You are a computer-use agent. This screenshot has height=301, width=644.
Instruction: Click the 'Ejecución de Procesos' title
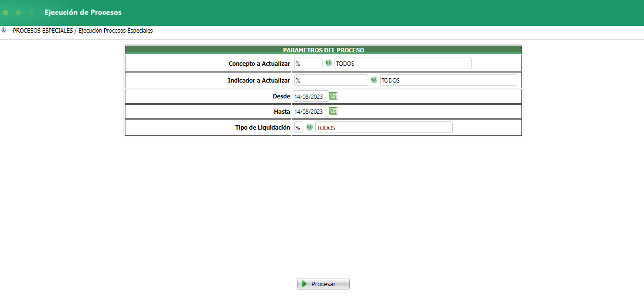(83, 12)
